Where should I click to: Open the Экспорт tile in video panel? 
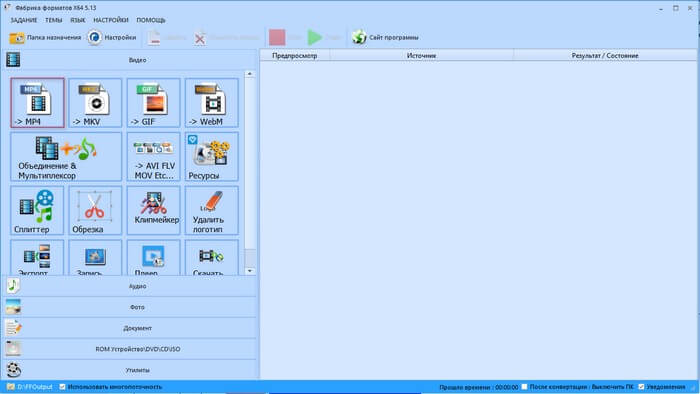[38, 257]
